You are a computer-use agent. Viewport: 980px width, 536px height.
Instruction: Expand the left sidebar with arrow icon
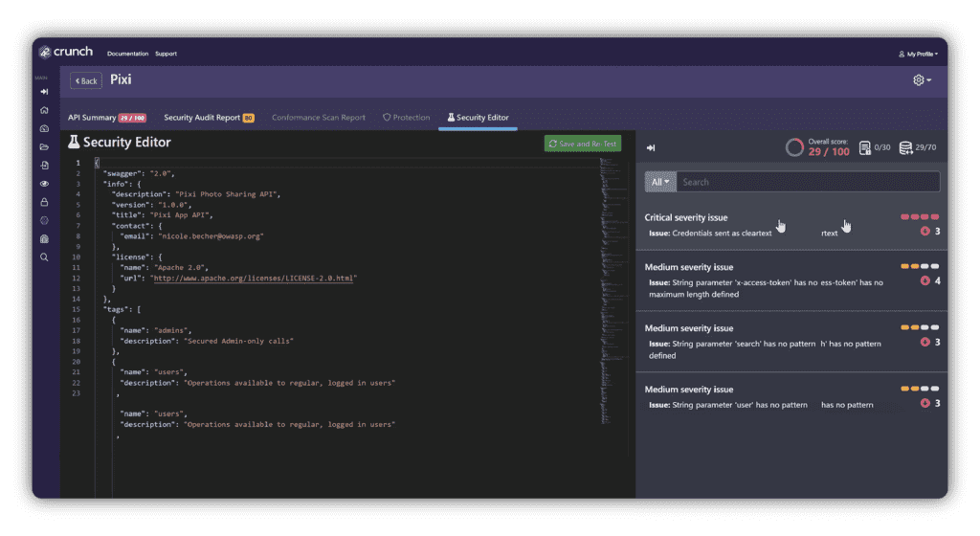(x=44, y=91)
